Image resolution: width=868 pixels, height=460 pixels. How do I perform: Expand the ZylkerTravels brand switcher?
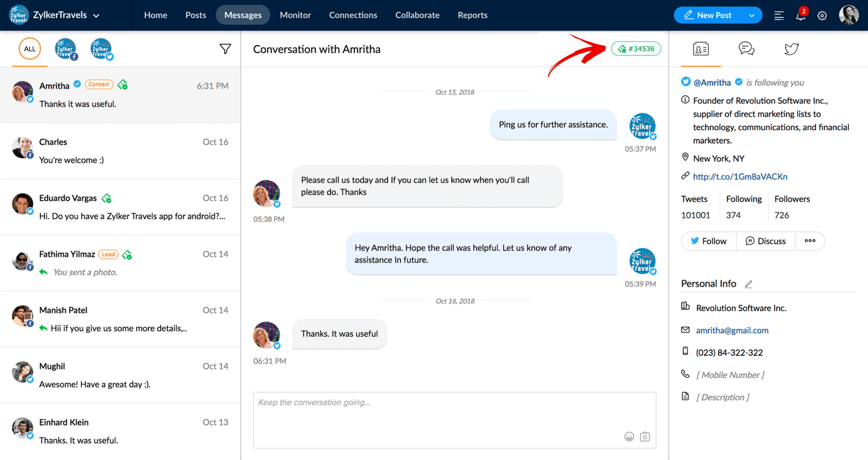96,16
